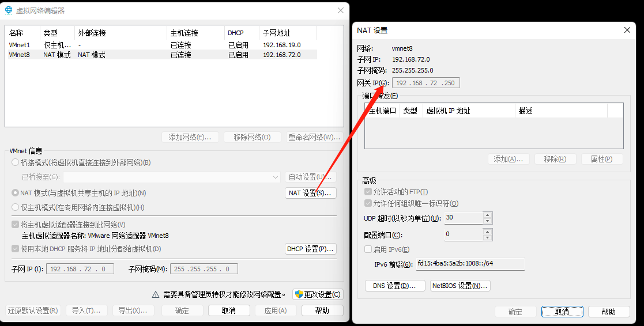Image resolution: width=644 pixels, height=326 pixels.
Task: Select the VMnet1 row in network list
Action: pos(162,45)
